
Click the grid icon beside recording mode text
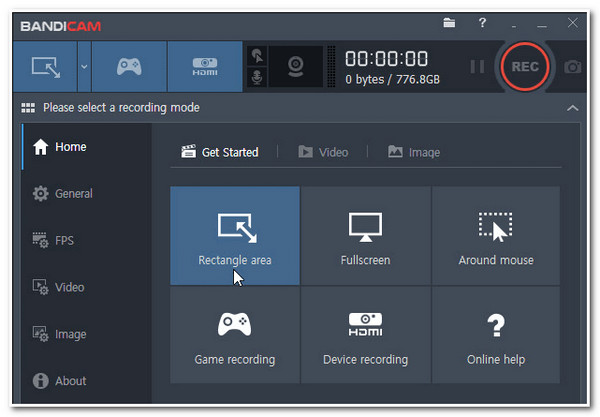tap(28, 108)
